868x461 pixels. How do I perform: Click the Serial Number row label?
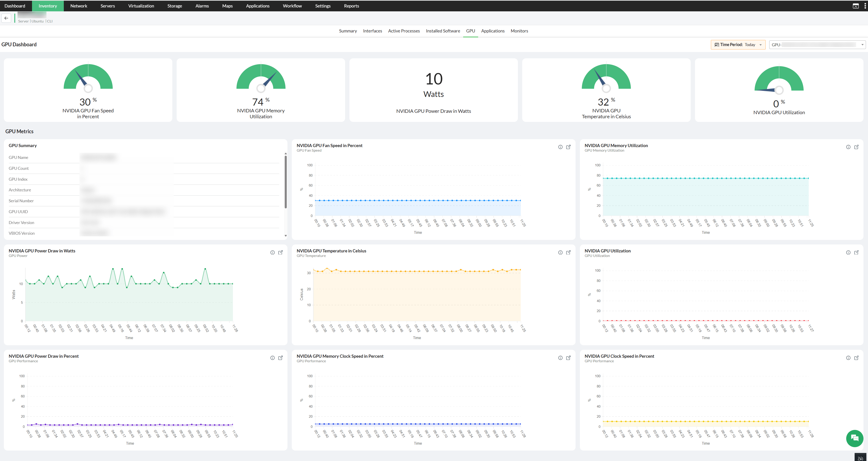[x=21, y=201]
